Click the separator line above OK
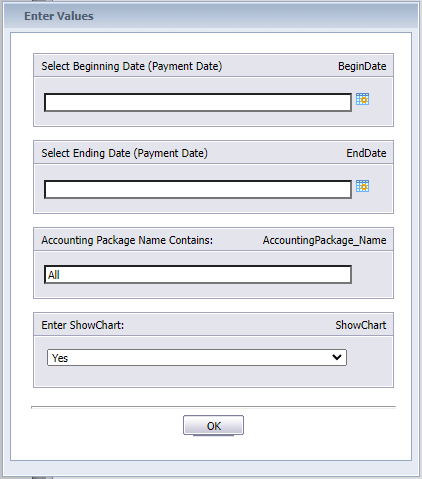The height and width of the screenshot is (479, 422). point(213,407)
